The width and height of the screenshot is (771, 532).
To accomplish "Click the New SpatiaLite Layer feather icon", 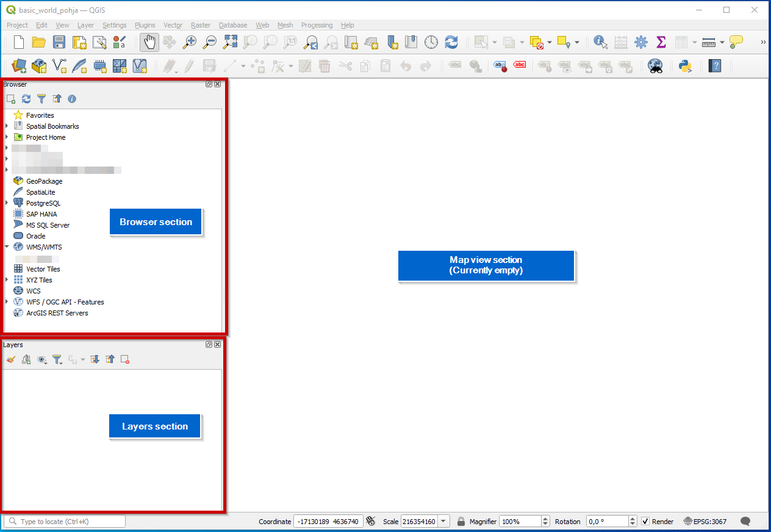I will (79, 66).
